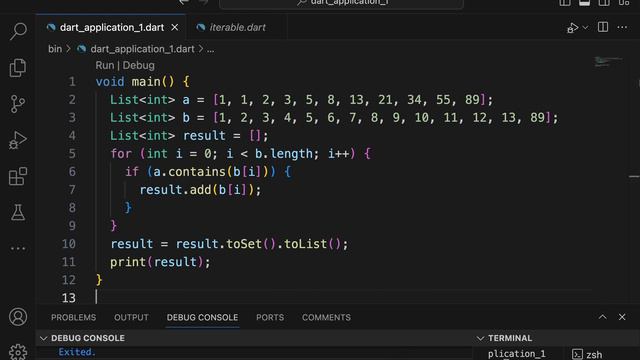The image size is (640, 360).
Task: Click line number 5 in the gutter
Action: [72, 154]
